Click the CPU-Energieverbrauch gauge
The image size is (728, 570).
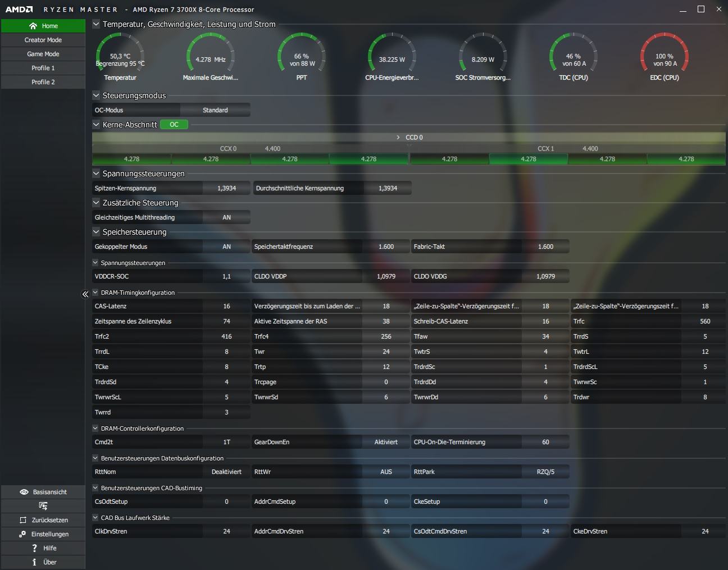(x=392, y=57)
